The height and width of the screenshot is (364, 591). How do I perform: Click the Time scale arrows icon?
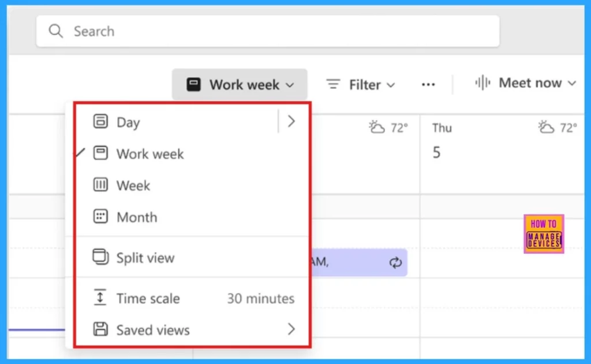click(100, 298)
